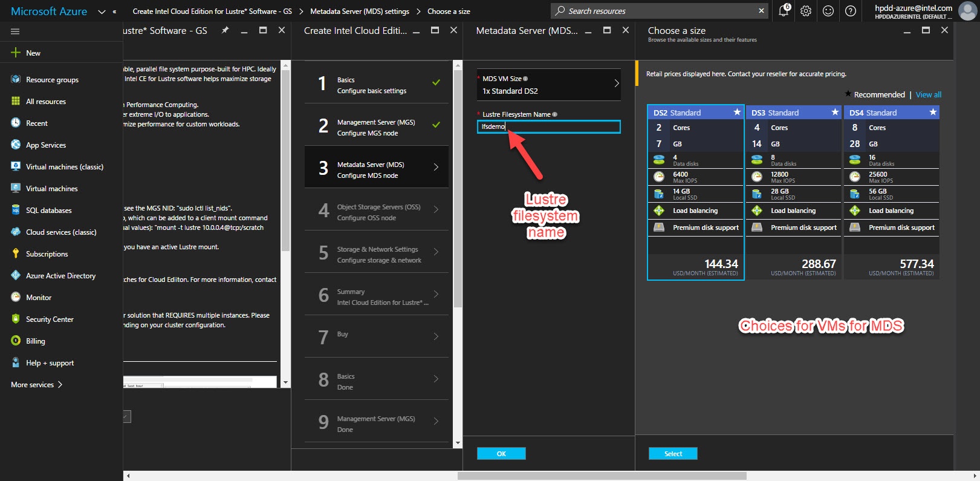The image size is (980, 481).
Task: Click the feedback smiley icon
Action: click(x=828, y=11)
